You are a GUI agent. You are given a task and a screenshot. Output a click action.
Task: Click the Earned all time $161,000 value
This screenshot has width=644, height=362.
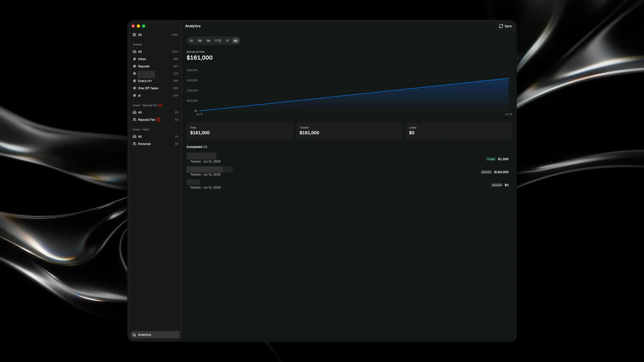tap(199, 58)
